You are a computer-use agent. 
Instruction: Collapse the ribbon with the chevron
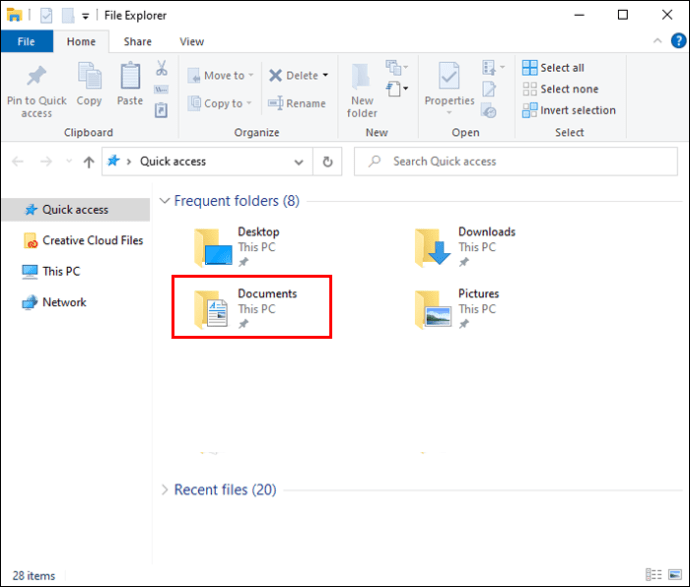point(657,40)
